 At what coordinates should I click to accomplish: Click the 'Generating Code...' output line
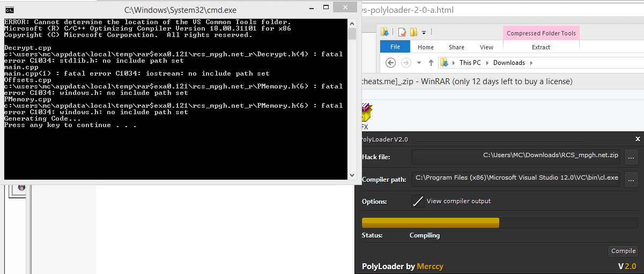click(42, 119)
